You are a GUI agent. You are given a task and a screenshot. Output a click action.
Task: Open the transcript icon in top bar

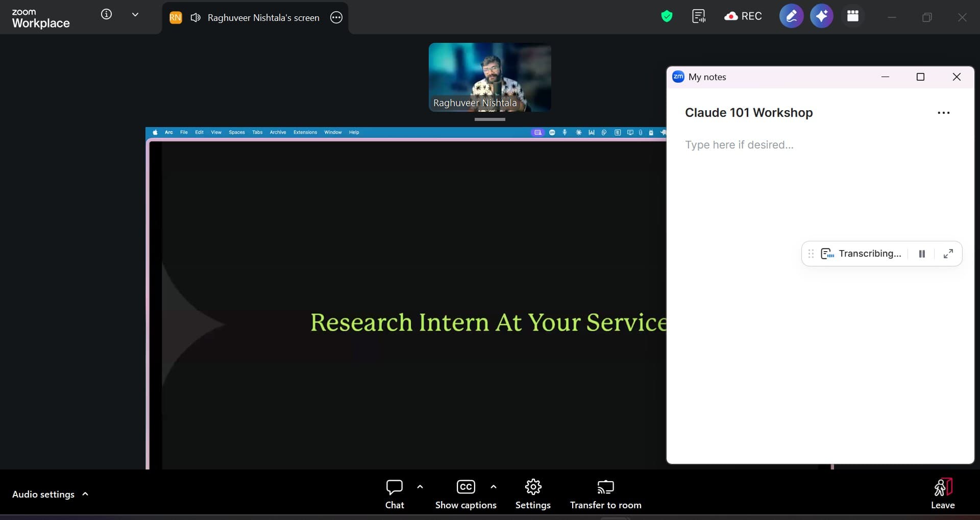click(x=699, y=16)
